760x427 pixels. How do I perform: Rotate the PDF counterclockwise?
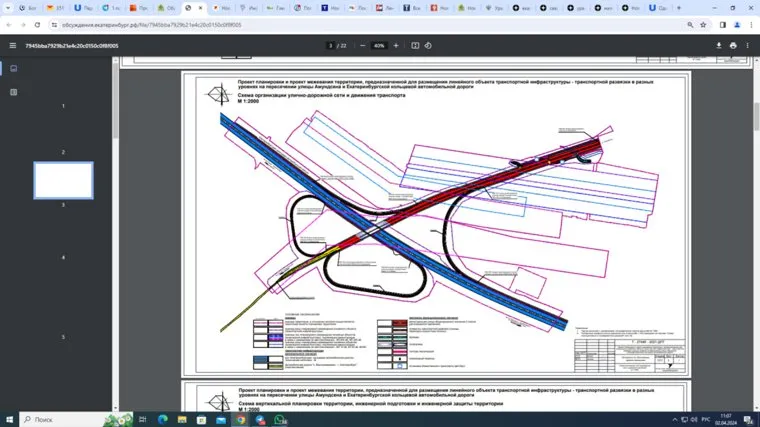[x=428, y=45]
